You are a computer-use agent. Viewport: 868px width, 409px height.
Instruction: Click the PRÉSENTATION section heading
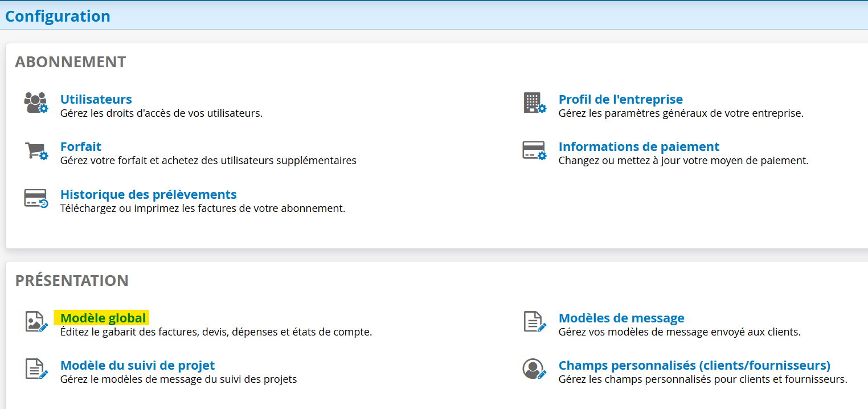(72, 281)
